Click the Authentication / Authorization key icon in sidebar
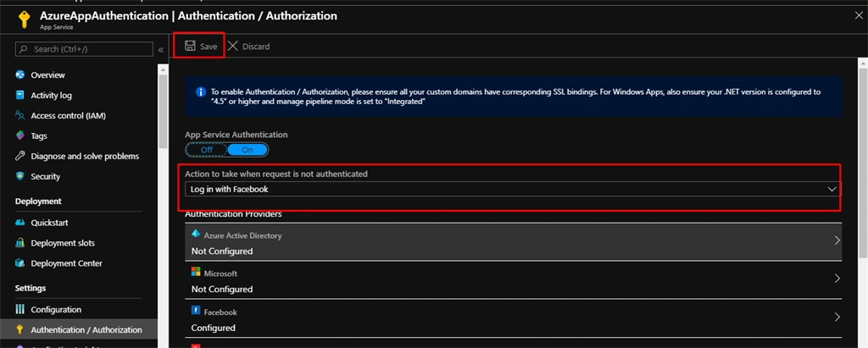The height and width of the screenshot is (348, 868). pos(20,329)
